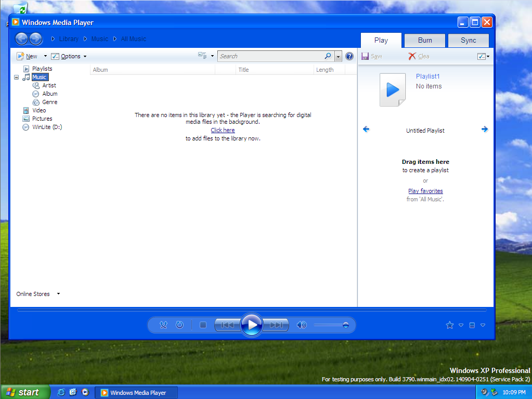Focus the Search input field
This screenshot has height=399, width=532.
point(271,56)
